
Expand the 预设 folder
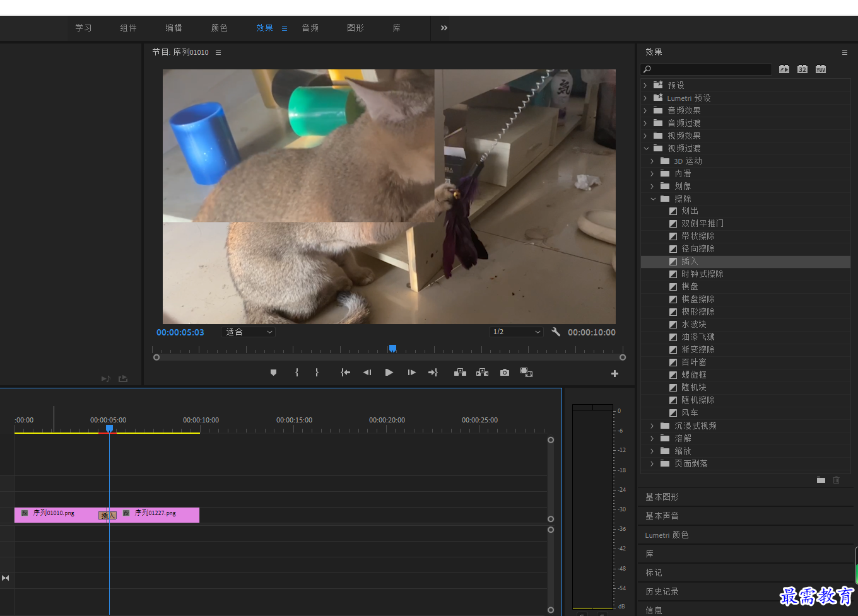(x=645, y=85)
